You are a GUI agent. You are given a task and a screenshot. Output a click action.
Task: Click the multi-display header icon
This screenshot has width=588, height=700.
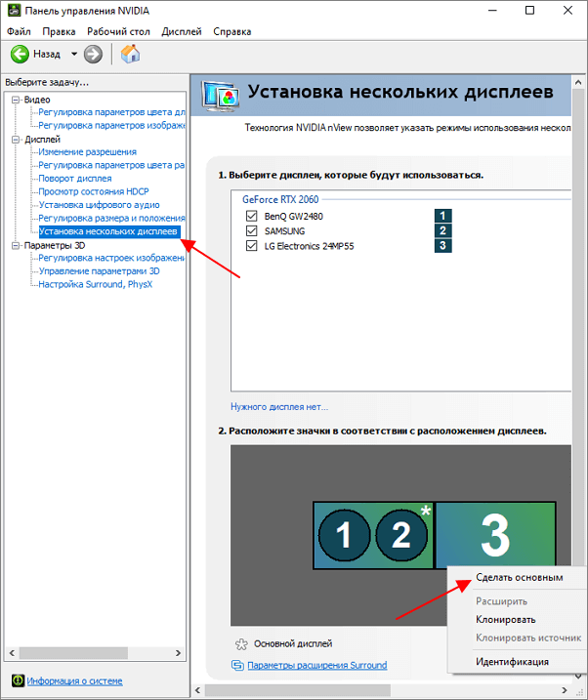tap(220, 95)
